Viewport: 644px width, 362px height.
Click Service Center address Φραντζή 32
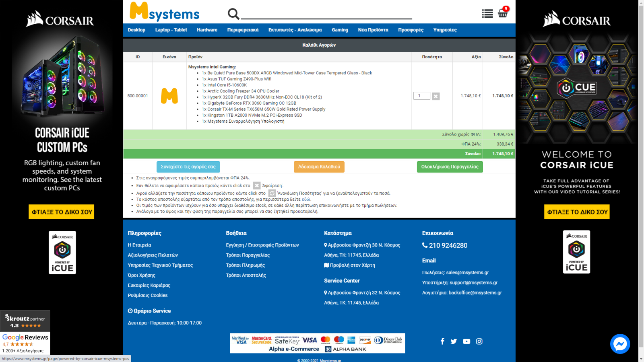click(362, 292)
